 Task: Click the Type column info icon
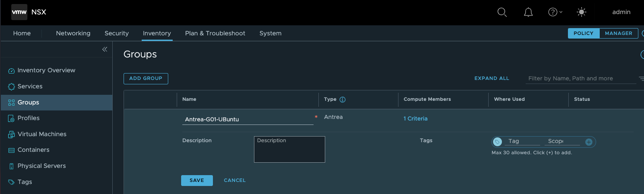pyautogui.click(x=343, y=100)
